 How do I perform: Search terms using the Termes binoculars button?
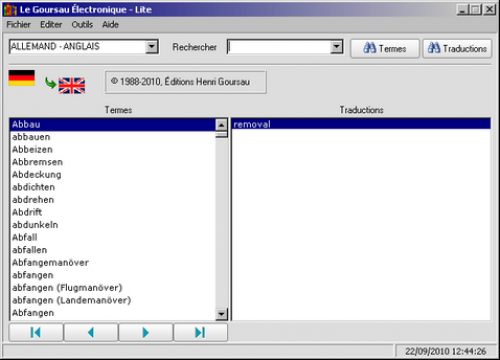tap(385, 49)
